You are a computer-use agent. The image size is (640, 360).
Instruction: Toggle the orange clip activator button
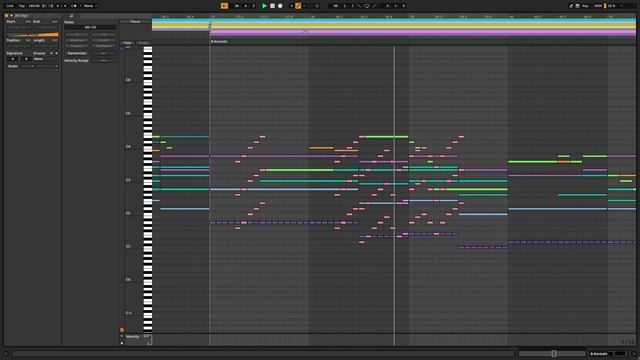point(7,16)
